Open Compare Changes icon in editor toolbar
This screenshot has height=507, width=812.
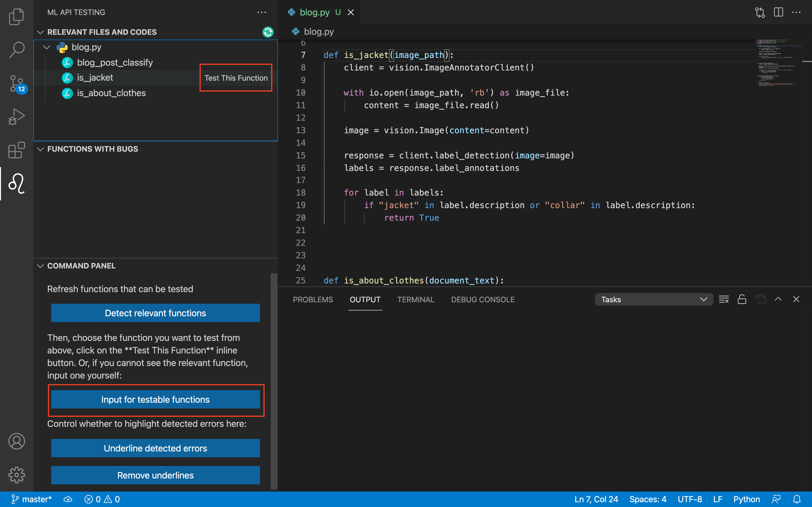tap(760, 12)
